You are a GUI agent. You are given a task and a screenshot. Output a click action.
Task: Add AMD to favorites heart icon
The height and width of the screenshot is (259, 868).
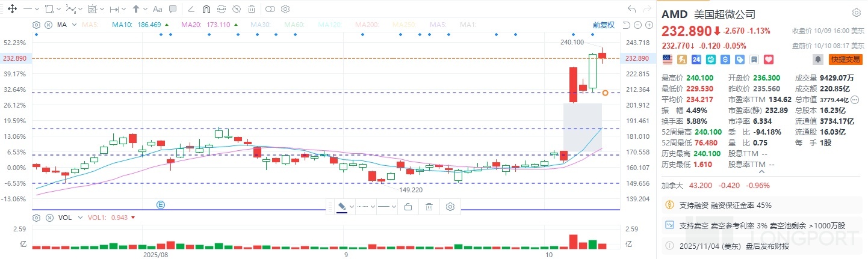[767, 59]
